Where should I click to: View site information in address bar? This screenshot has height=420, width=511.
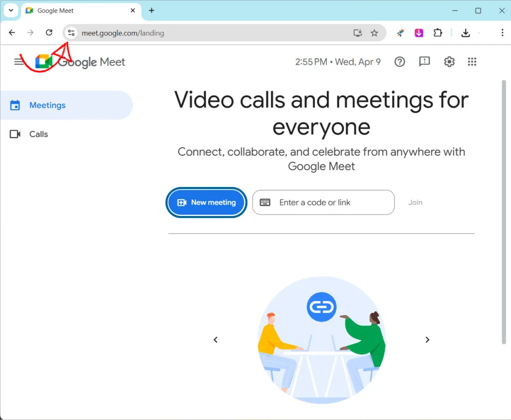point(71,33)
